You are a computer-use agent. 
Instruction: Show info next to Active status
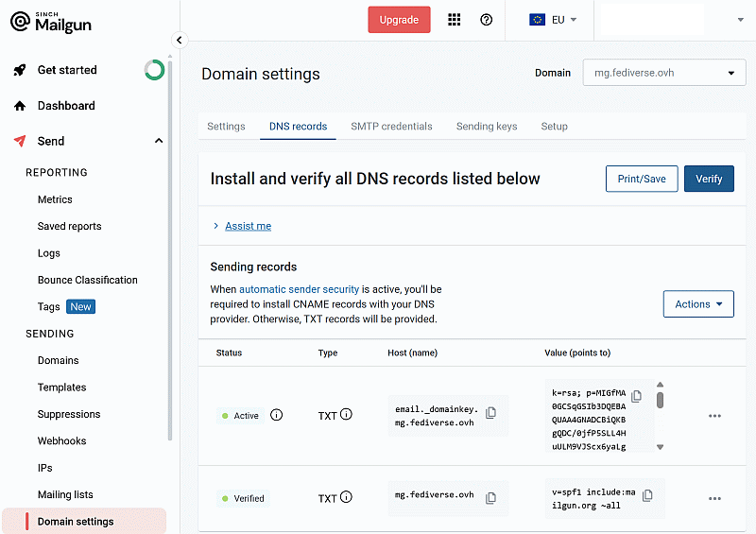point(276,415)
